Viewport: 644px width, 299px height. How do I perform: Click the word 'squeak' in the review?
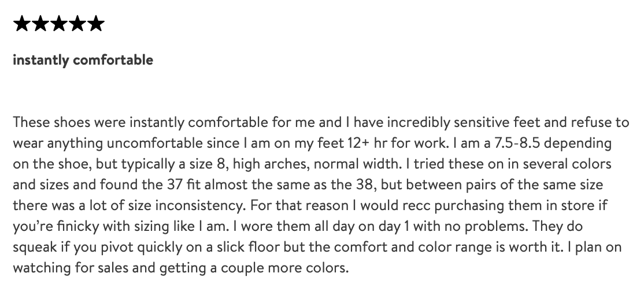point(34,246)
